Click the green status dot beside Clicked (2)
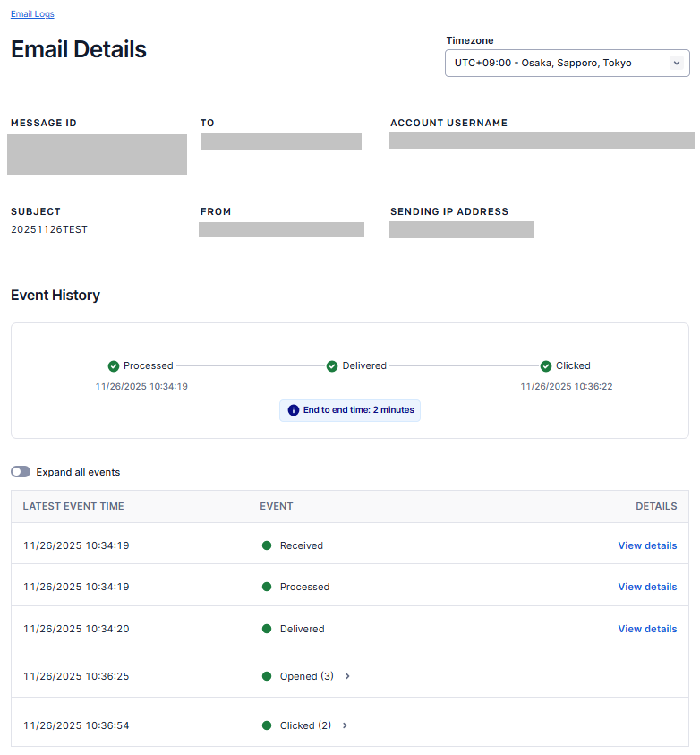This screenshot has height=755, width=700. [267, 725]
